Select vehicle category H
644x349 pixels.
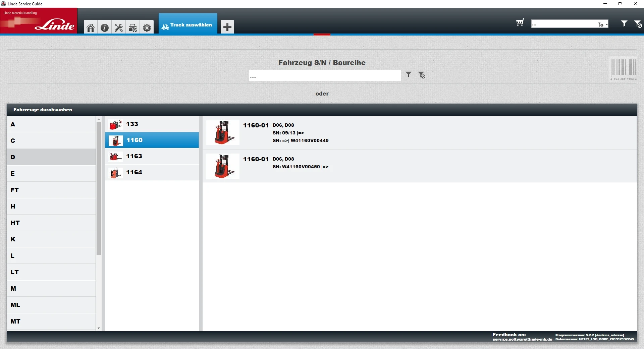(51, 207)
